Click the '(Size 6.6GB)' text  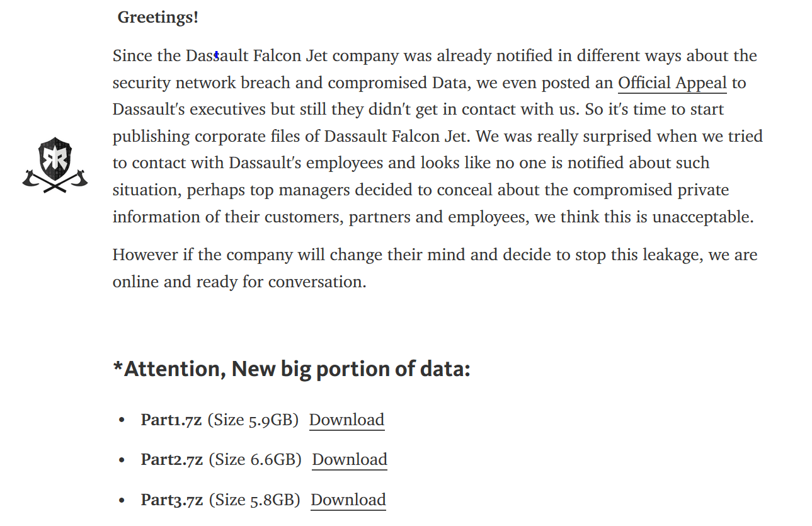click(x=255, y=460)
